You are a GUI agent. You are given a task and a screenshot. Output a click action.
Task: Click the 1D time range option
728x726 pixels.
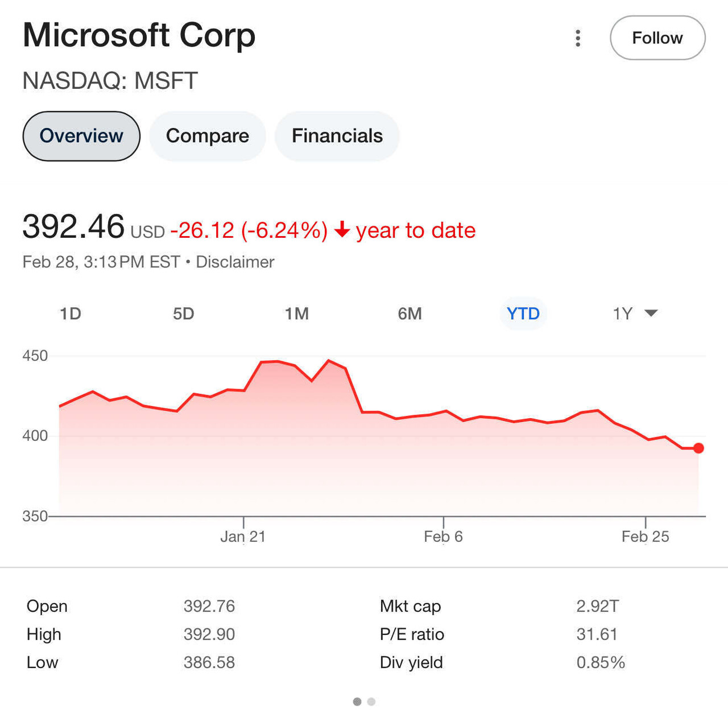(71, 313)
